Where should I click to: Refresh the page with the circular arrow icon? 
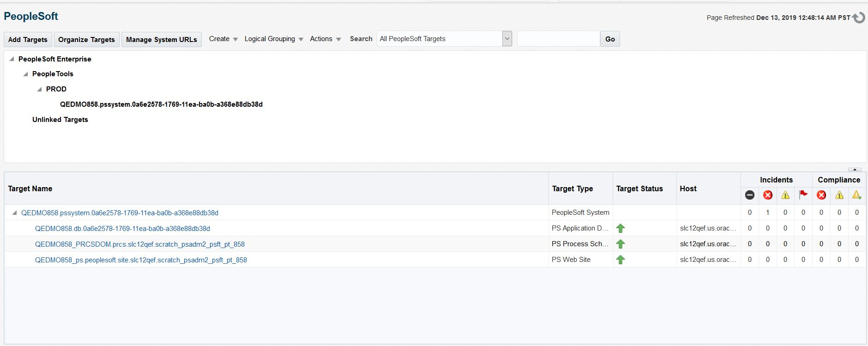tap(858, 18)
